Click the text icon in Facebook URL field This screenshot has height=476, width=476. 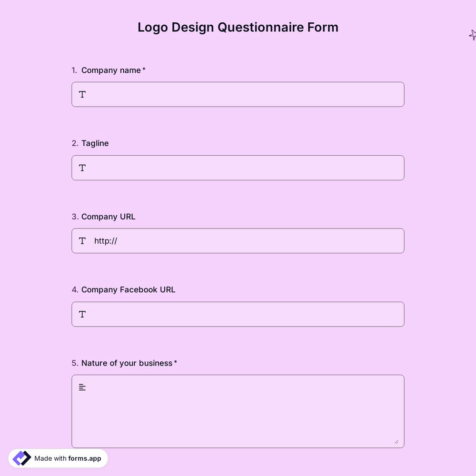click(82, 314)
